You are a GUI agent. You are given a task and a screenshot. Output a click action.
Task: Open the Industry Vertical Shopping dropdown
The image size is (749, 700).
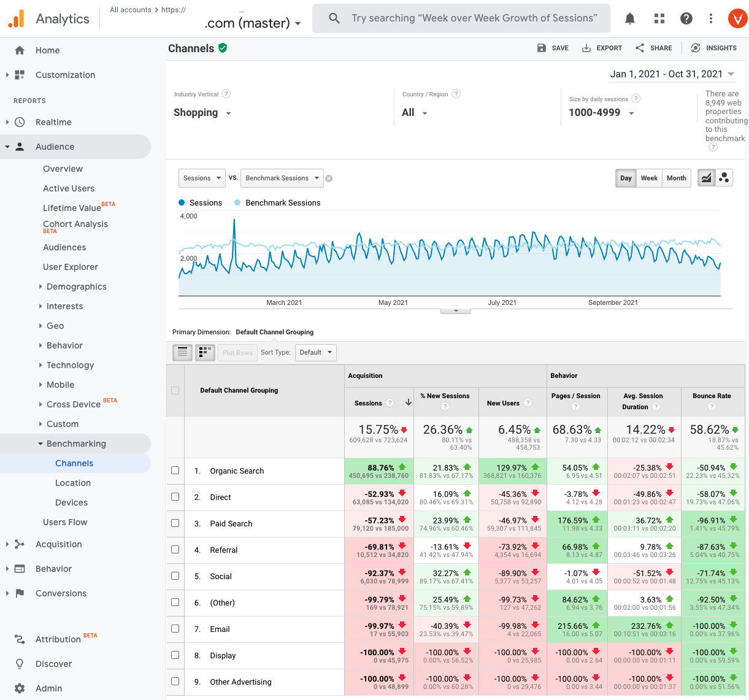coord(202,113)
